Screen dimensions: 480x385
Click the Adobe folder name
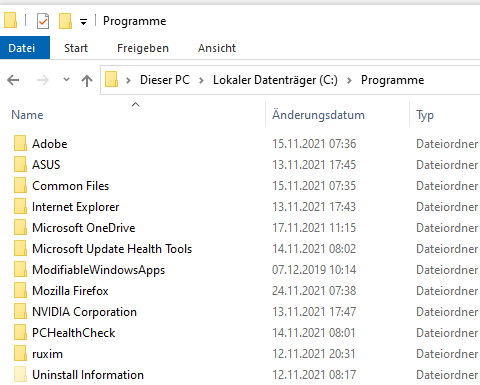(x=50, y=144)
